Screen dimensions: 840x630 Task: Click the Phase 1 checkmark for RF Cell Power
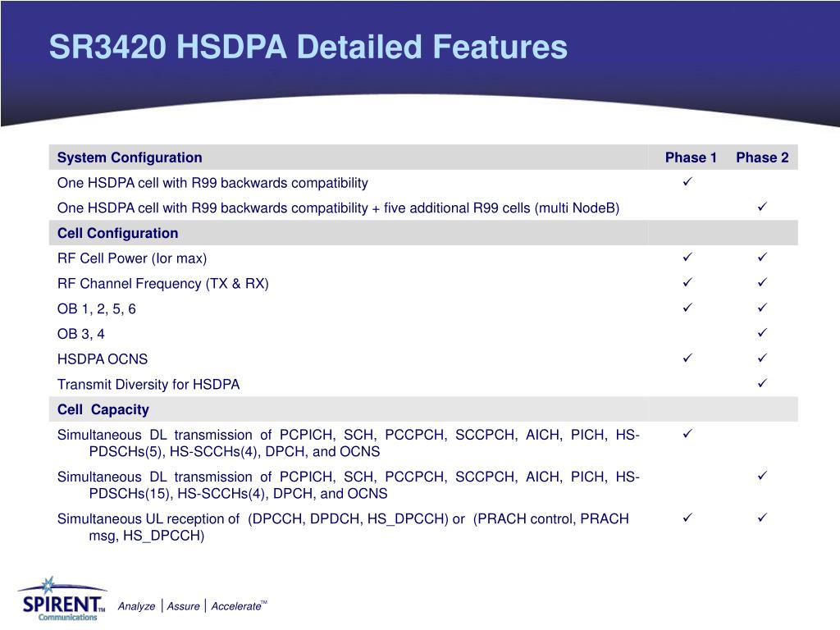[687, 257]
